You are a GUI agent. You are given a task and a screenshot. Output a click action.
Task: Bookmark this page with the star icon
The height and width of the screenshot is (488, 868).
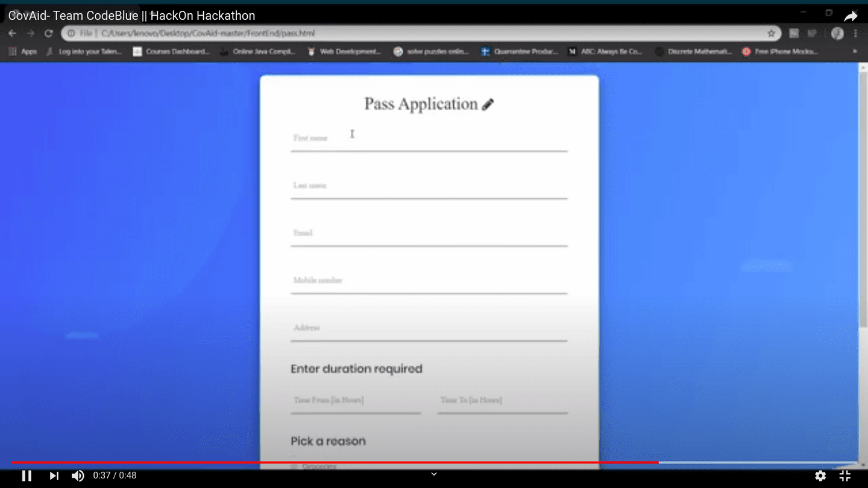coord(771,33)
